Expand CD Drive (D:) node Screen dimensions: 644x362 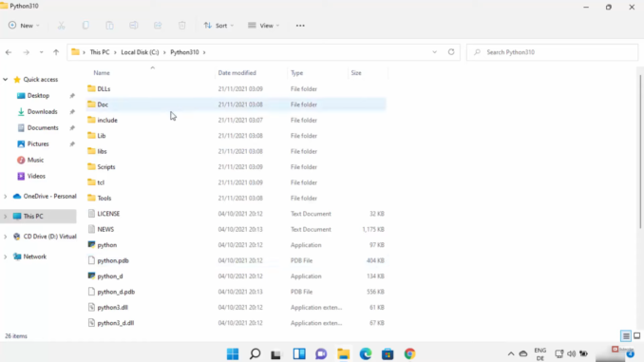click(x=6, y=237)
